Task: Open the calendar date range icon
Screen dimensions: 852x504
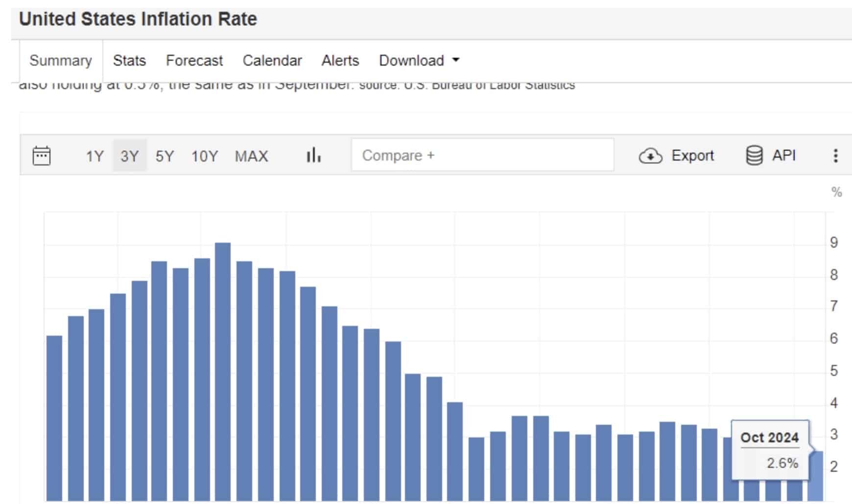Action: pyautogui.click(x=41, y=156)
